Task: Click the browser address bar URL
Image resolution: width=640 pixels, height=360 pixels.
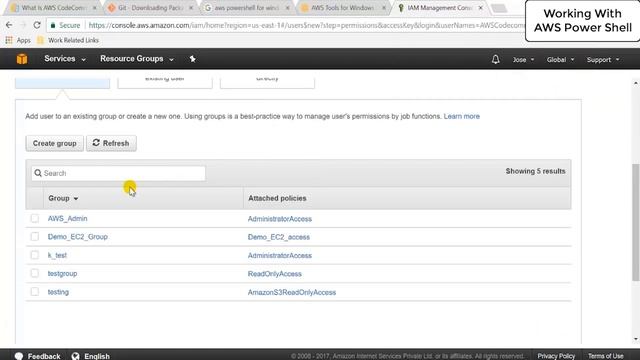Action: point(306,25)
